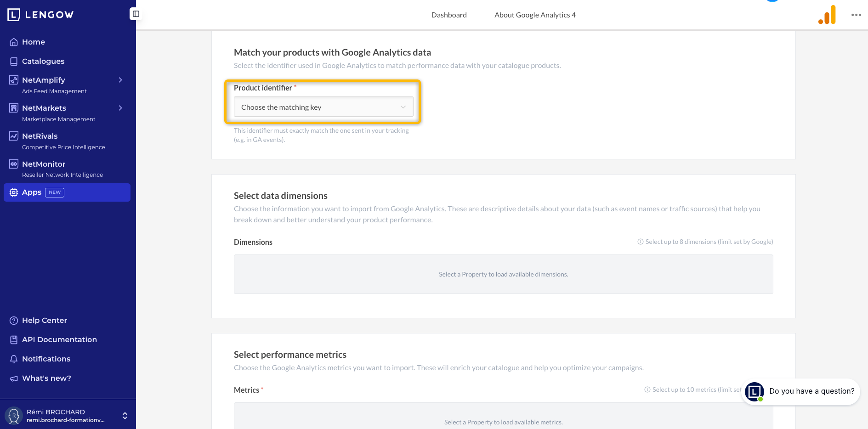
Task: Click 'Select up to 8 dimensions' hint text
Action: pyautogui.click(x=709, y=242)
